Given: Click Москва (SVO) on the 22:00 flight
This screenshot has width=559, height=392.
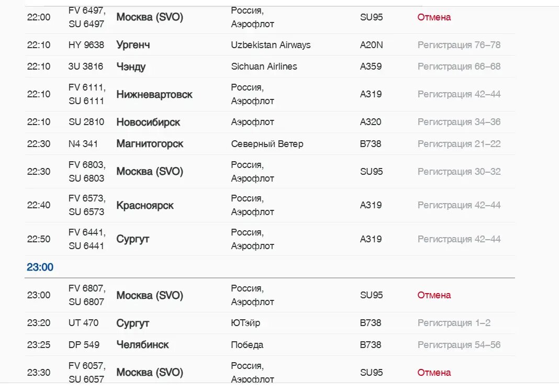Looking at the screenshot, I should pos(150,17).
